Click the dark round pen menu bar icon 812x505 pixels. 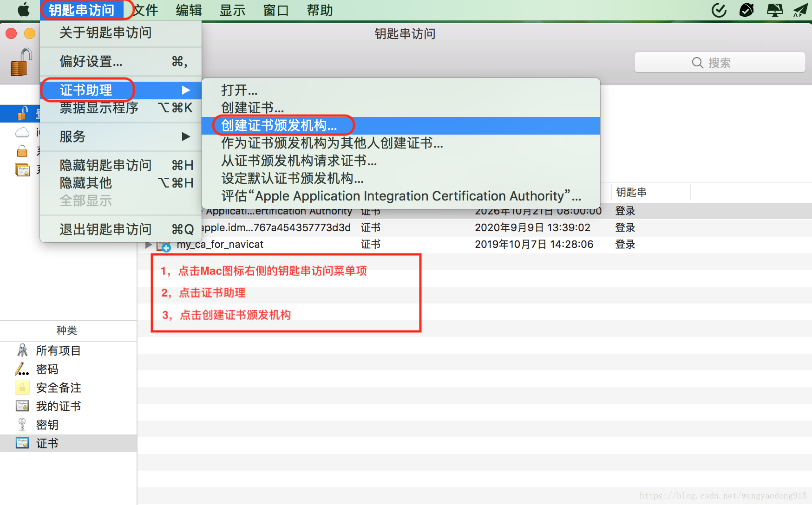point(747,10)
